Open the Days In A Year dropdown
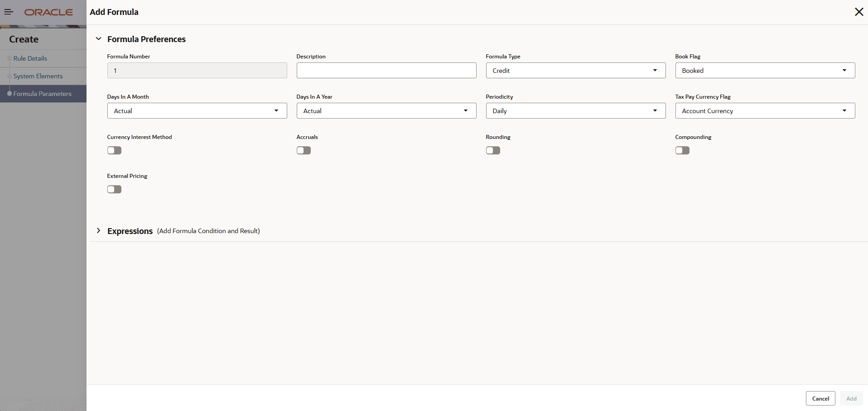868x411 pixels. (386, 111)
